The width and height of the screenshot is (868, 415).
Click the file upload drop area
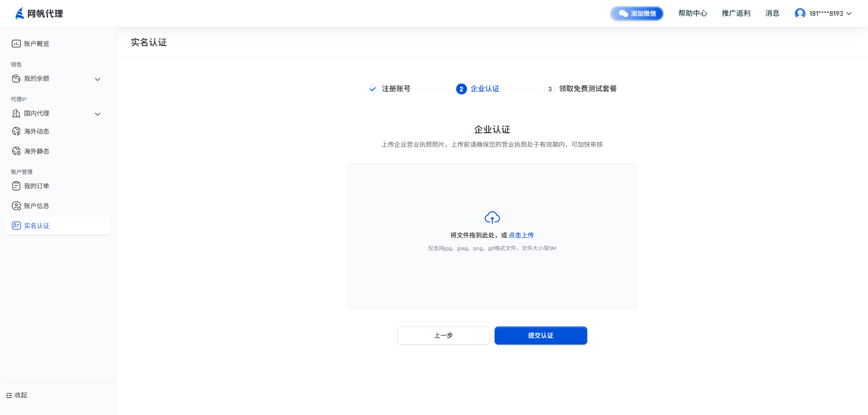pos(492,236)
